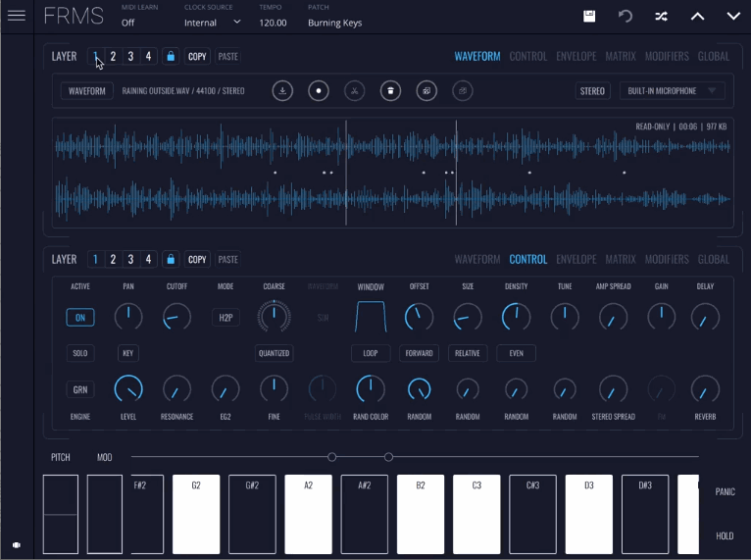Click the Reverb knob
This screenshot has width=751, height=560.
pyautogui.click(x=705, y=389)
